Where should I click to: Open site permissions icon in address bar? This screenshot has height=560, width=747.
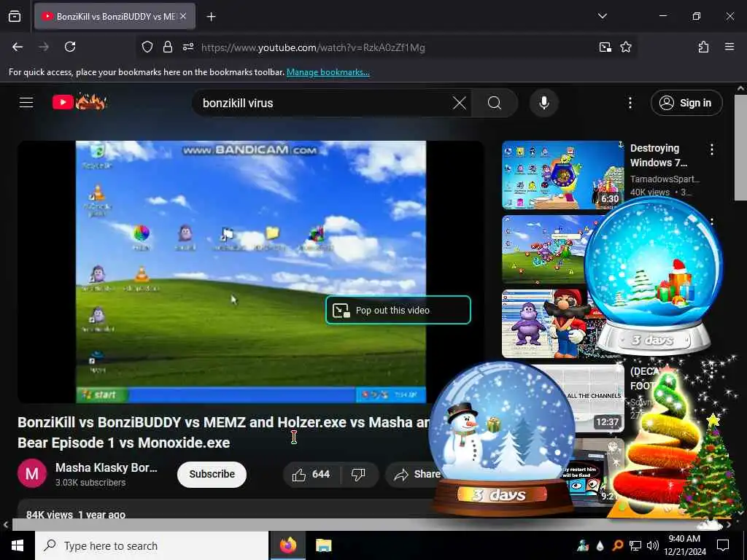click(x=188, y=47)
